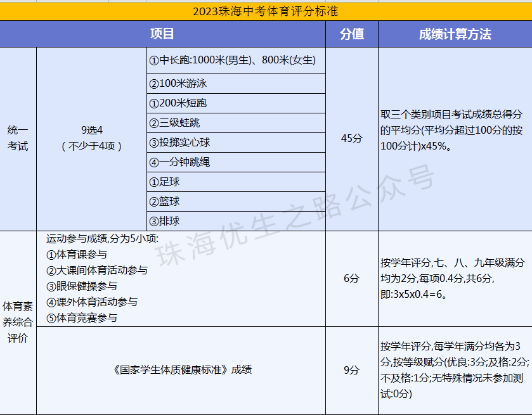The image size is (532, 415).
Task: Click the 项目 header cell
Action: click(x=162, y=34)
